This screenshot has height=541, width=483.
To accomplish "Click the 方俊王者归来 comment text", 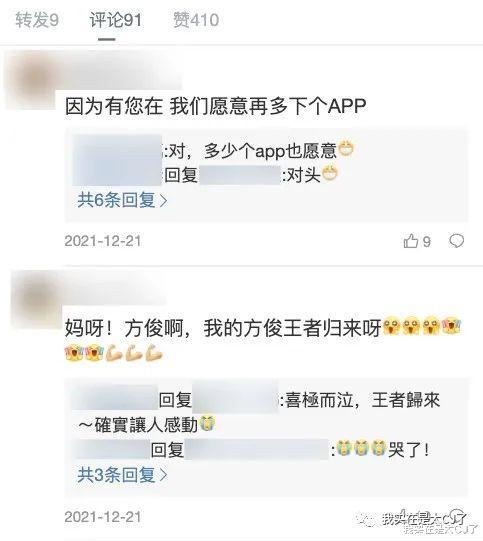I will coord(223,328).
